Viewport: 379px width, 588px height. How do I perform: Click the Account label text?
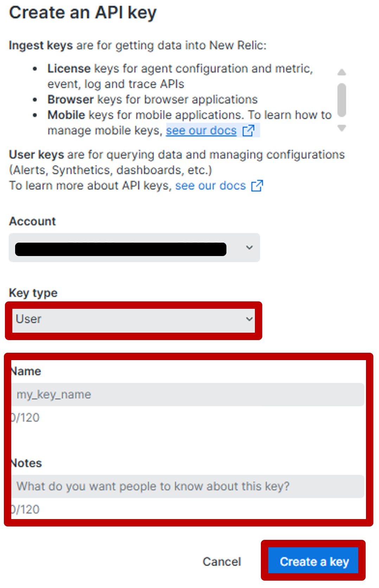pyautogui.click(x=32, y=221)
